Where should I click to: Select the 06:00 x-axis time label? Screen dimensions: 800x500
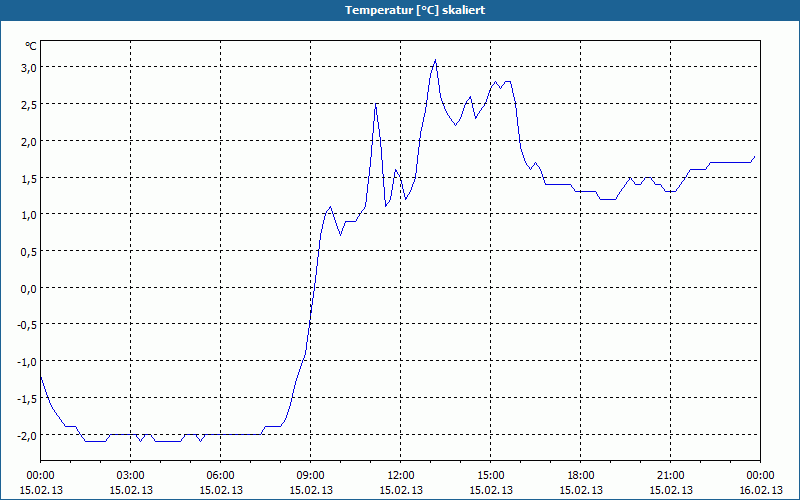(x=220, y=476)
